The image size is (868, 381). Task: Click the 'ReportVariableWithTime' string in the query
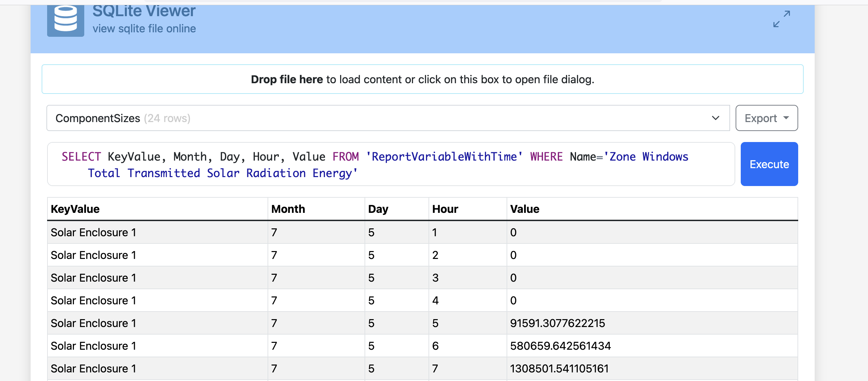click(x=444, y=157)
